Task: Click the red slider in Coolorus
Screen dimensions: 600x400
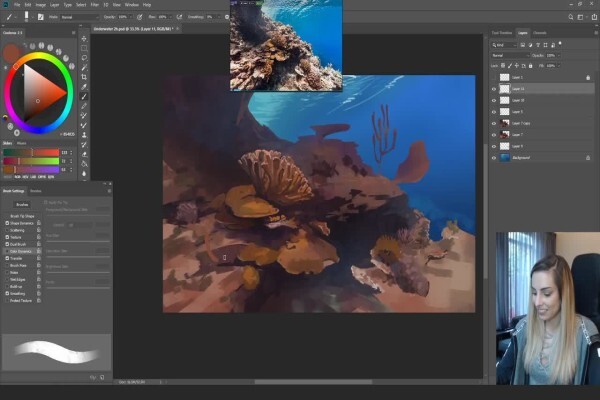Action: point(31,152)
